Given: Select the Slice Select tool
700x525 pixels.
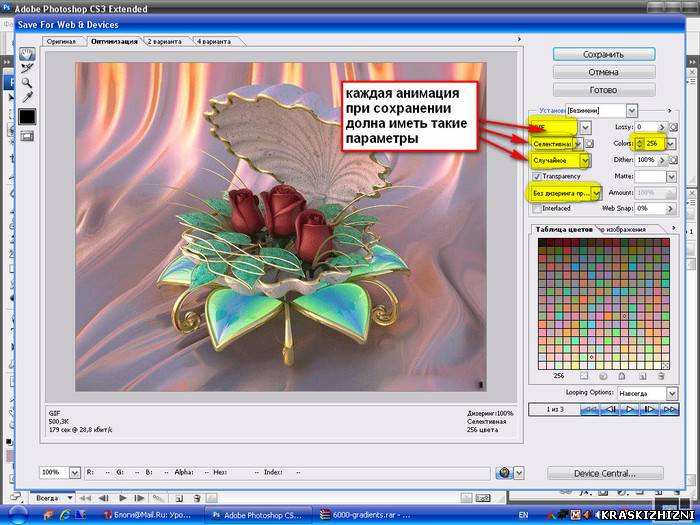Looking at the screenshot, I should [27, 68].
